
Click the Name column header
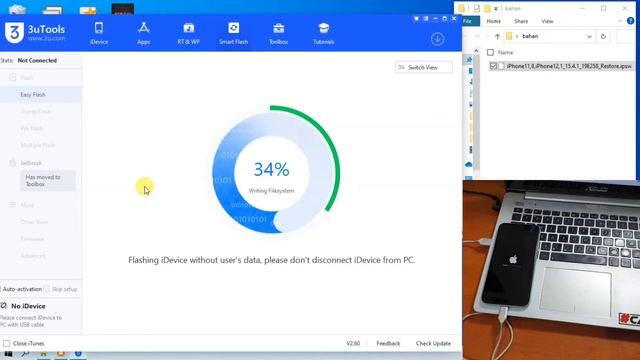505,52
